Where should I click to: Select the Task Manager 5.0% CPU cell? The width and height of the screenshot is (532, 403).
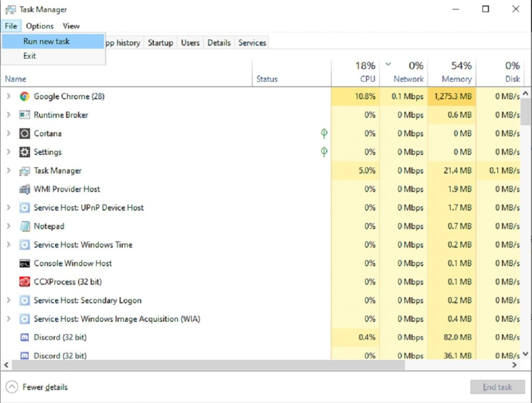(x=355, y=171)
